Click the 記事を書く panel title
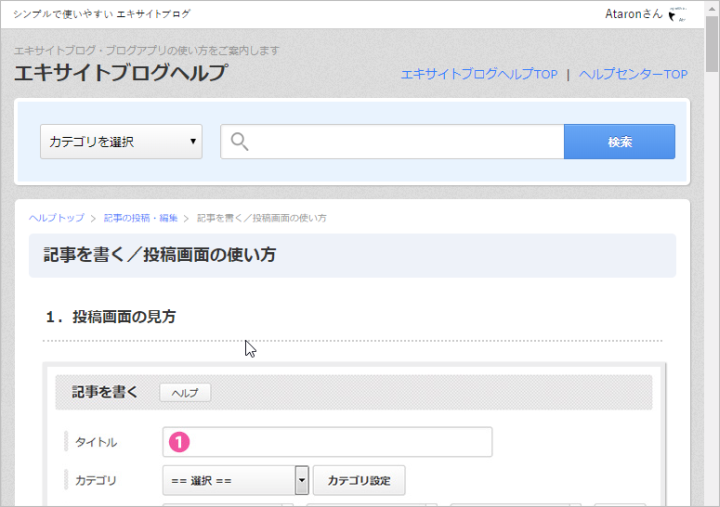The width and height of the screenshot is (720, 507). click(105, 392)
